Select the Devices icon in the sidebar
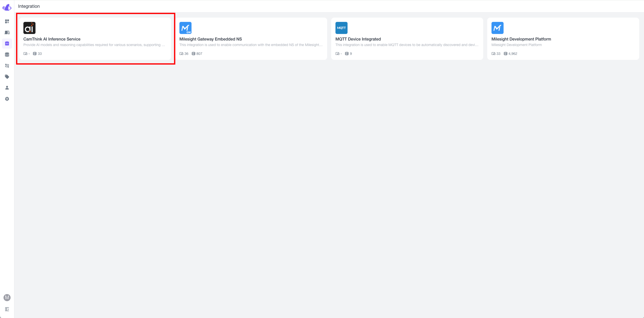The height and width of the screenshot is (318, 644). pyautogui.click(x=7, y=32)
